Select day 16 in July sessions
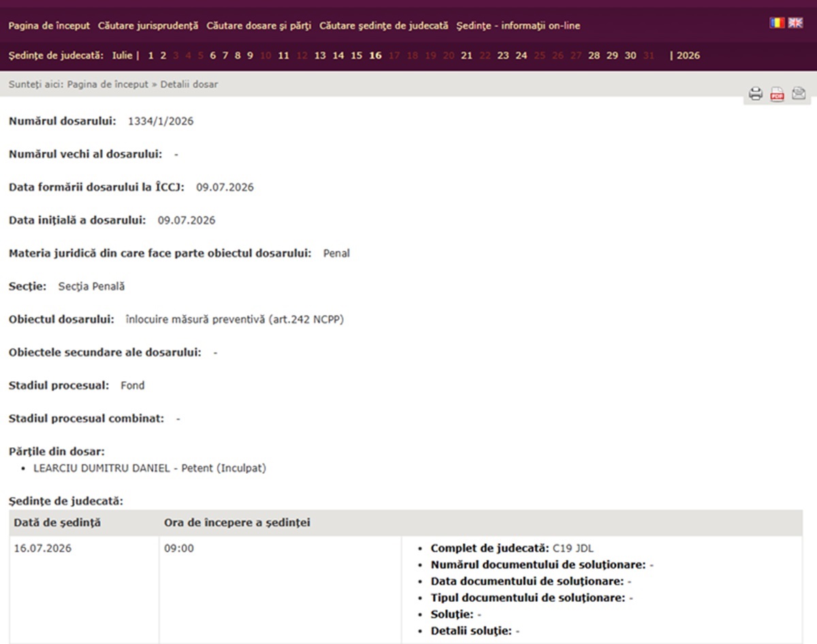This screenshot has width=817, height=644. point(375,56)
